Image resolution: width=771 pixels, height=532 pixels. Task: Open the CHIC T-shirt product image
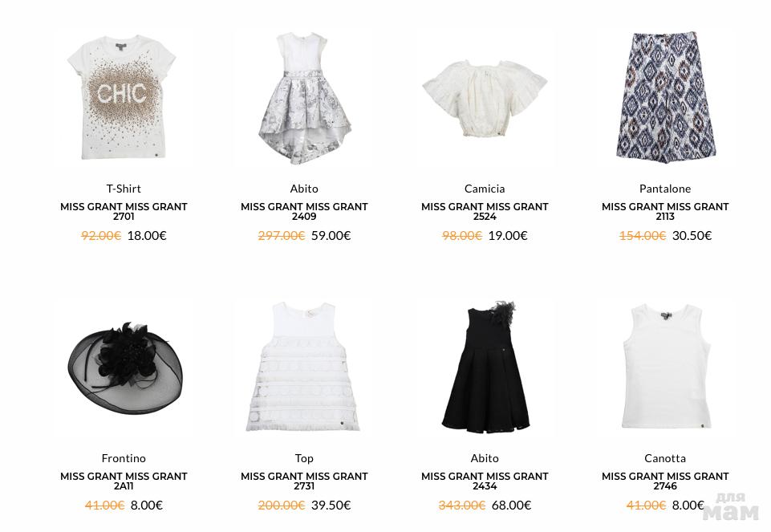point(124,98)
